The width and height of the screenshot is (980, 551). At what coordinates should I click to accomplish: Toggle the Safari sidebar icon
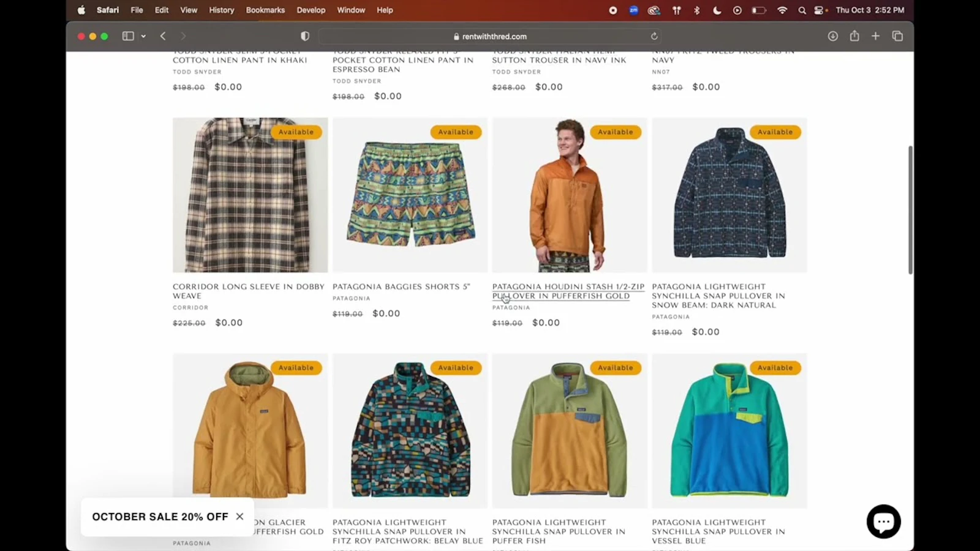point(128,36)
